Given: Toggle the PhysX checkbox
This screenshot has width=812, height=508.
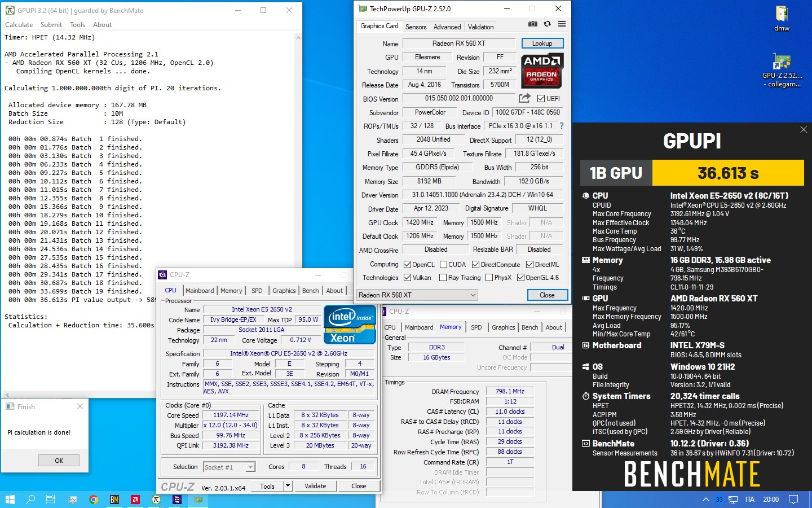Looking at the screenshot, I should click(x=489, y=278).
